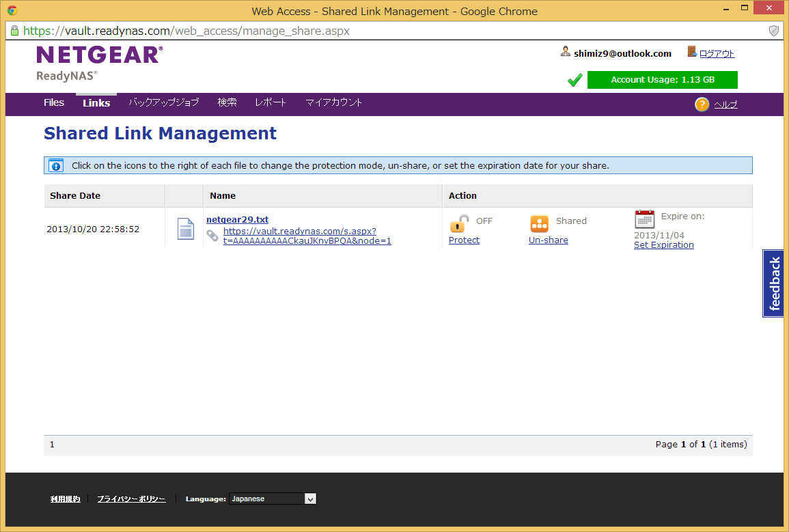Screen dimensions: 789x532
Task: Click the orange help question mark icon
Action: [x=702, y=104]
